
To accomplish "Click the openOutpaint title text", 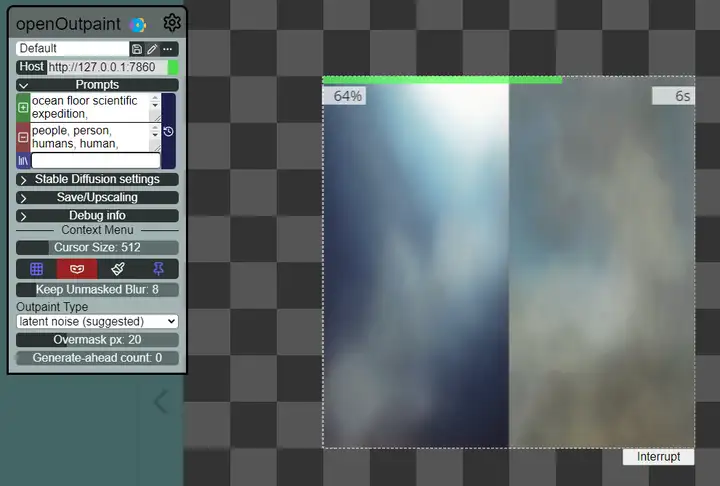I will [68, 24].
